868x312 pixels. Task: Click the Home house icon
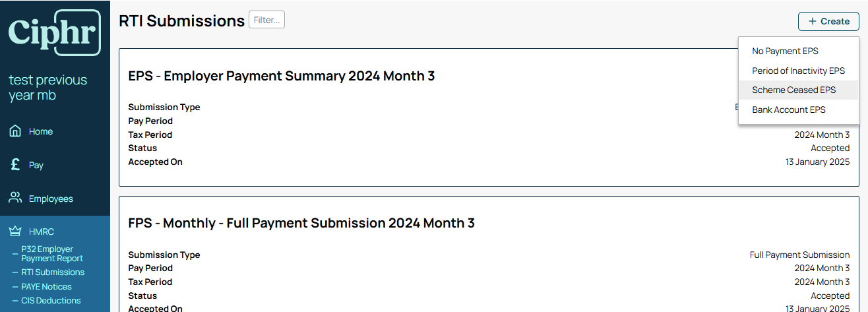click(15, 131)
